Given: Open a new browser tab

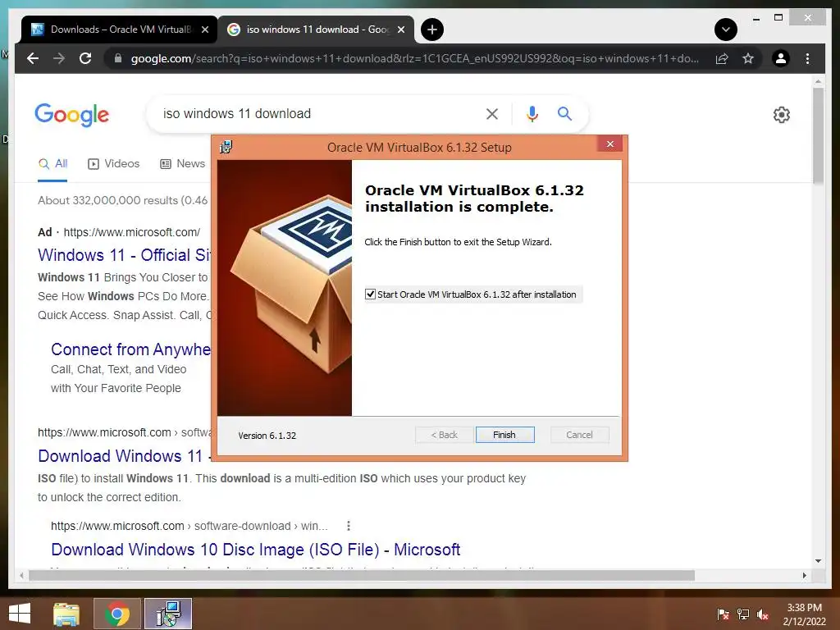Looking at the screenshot, I should click(x=432, y=30).
